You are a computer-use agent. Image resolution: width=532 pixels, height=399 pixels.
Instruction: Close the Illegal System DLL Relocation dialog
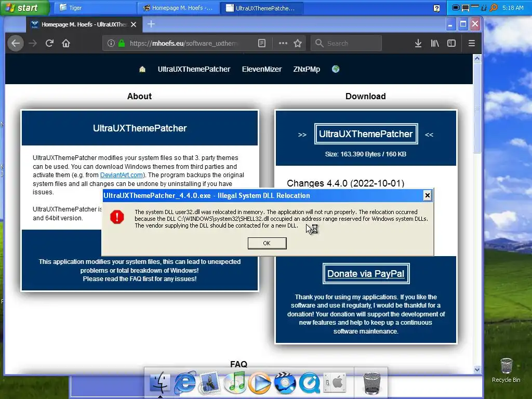(428, 195)
